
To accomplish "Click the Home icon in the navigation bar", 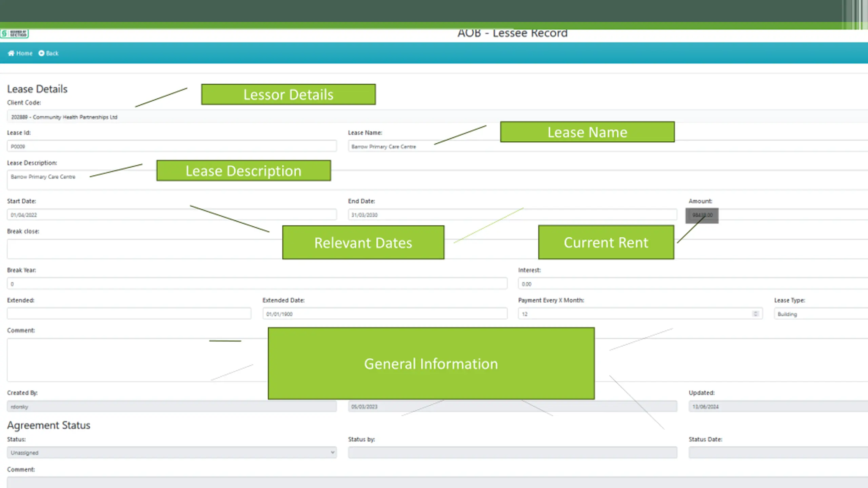I will (x=11, y=53).
